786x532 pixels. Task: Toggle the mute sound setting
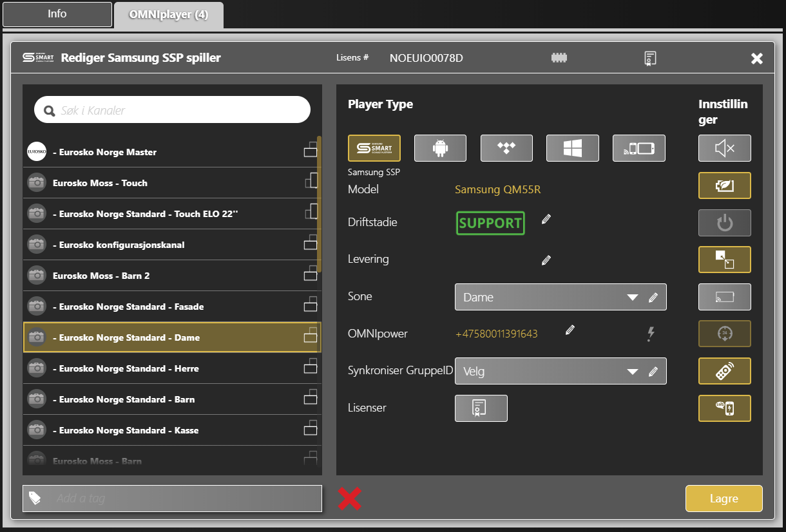[x=725, y=148]
